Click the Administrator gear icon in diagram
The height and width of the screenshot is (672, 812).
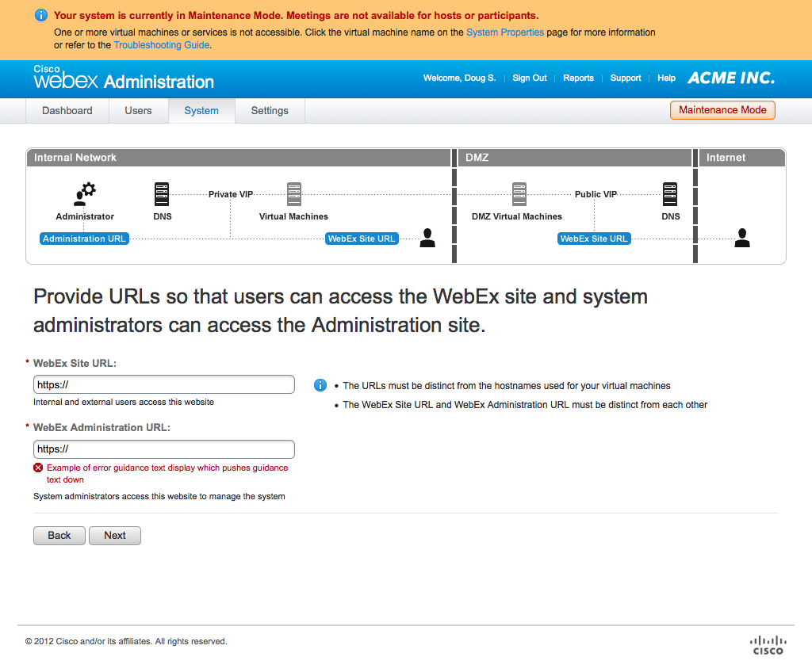pos(85,193)
